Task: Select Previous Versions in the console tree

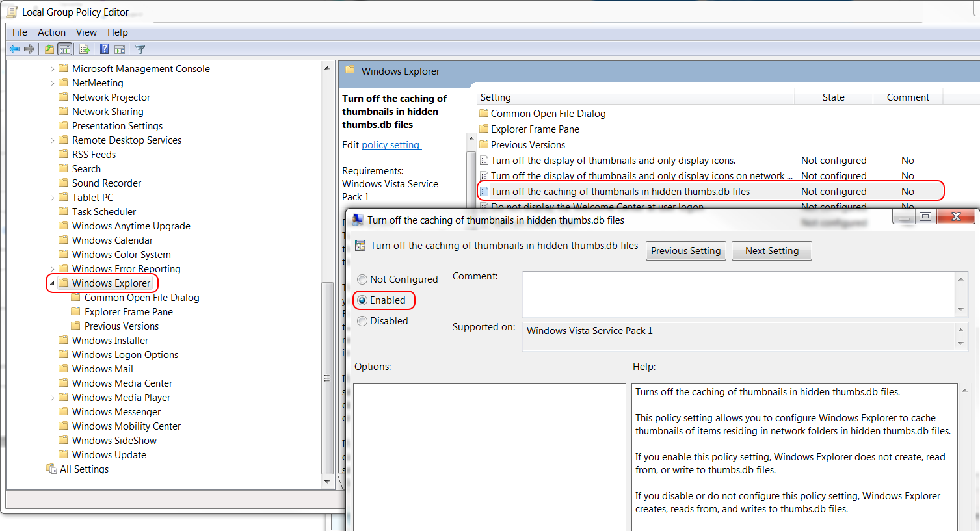Action: pos(122,326)
